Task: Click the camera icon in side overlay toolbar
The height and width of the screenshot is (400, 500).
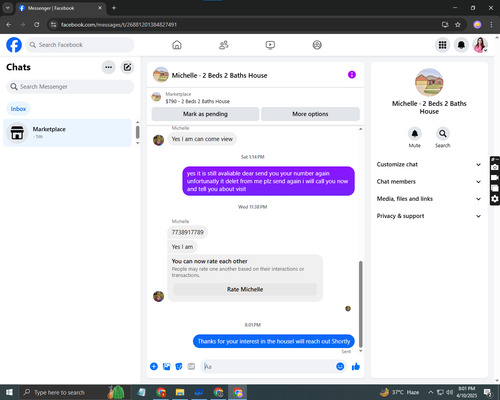Action: click(495, 167)
